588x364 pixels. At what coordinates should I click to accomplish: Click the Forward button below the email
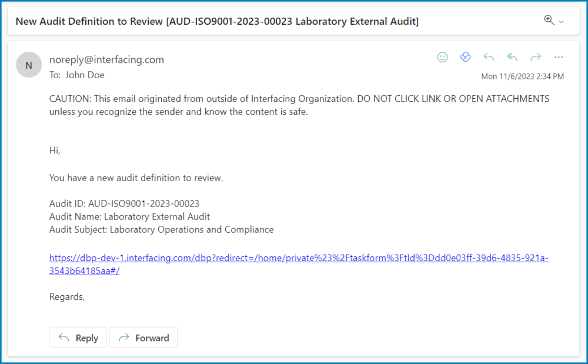(x=143, y=337)
